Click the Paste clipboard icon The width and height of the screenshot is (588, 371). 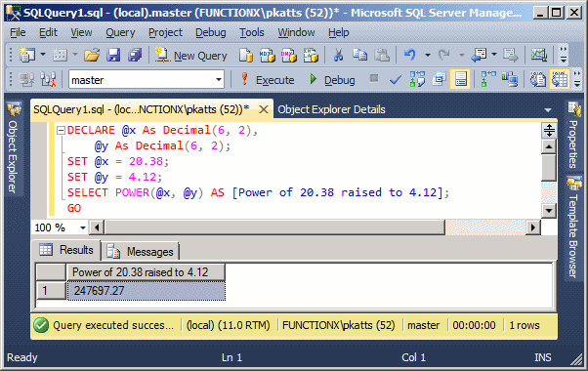pyautogui.click(x=382, y=55)
